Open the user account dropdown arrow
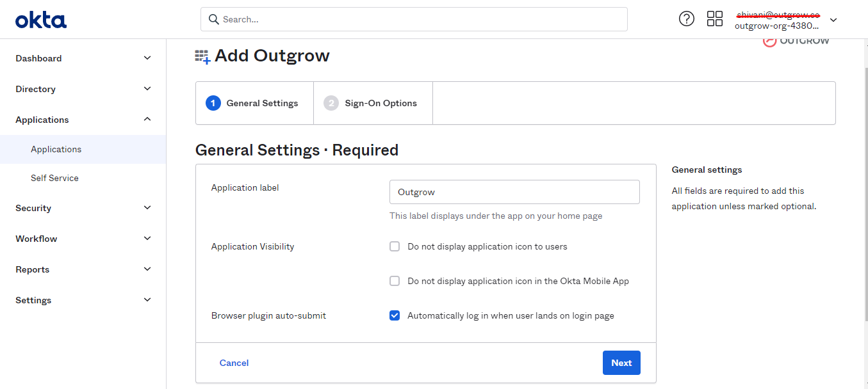 click(833, 20)
